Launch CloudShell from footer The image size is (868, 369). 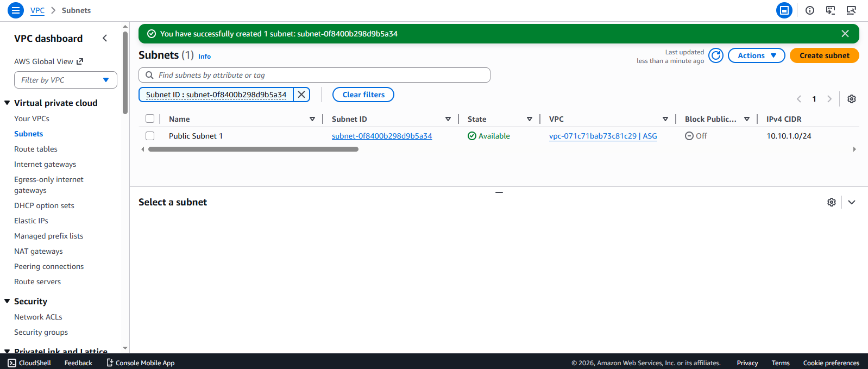(29, 363)
